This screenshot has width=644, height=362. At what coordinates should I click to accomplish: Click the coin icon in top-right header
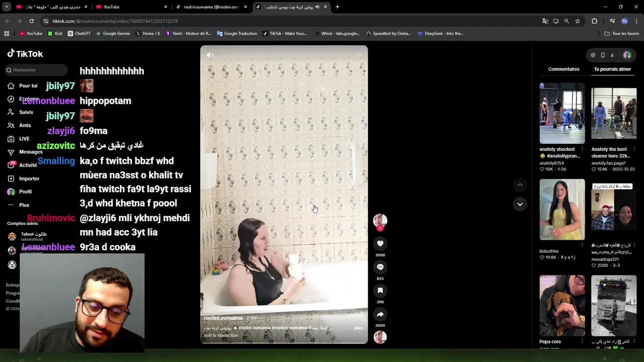coord(593,55)
